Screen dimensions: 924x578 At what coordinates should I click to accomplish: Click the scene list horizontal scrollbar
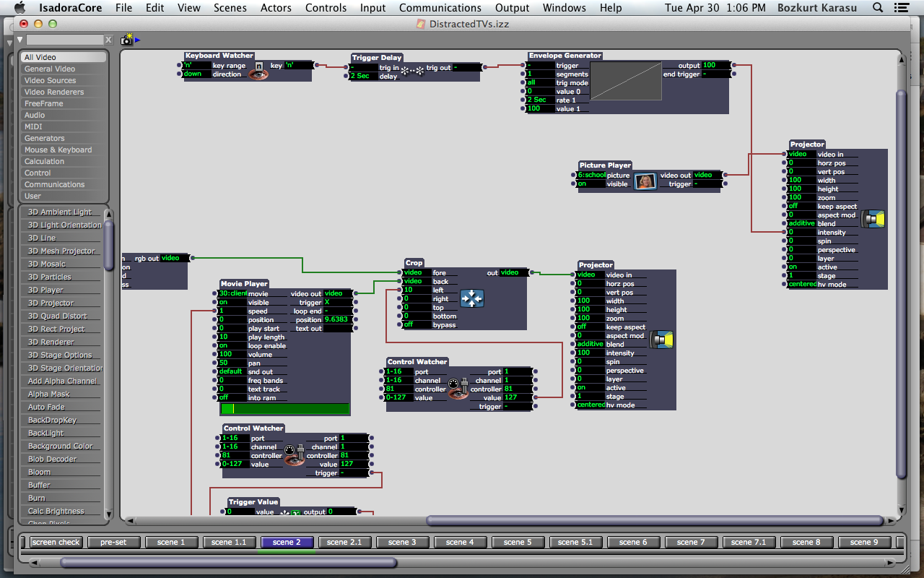point(228,562)
